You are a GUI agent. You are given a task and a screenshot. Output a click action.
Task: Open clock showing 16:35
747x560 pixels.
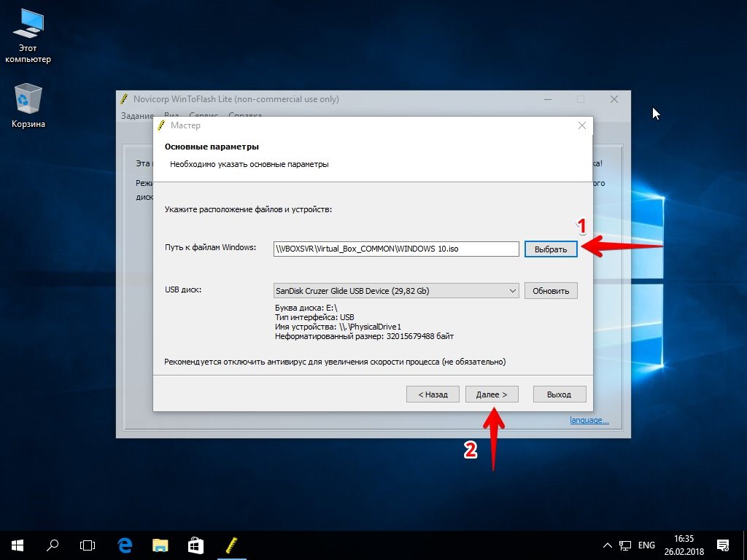[684, 539]
